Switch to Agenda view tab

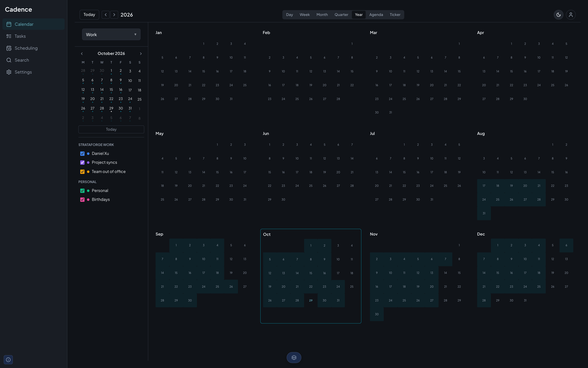coord(376,15)
